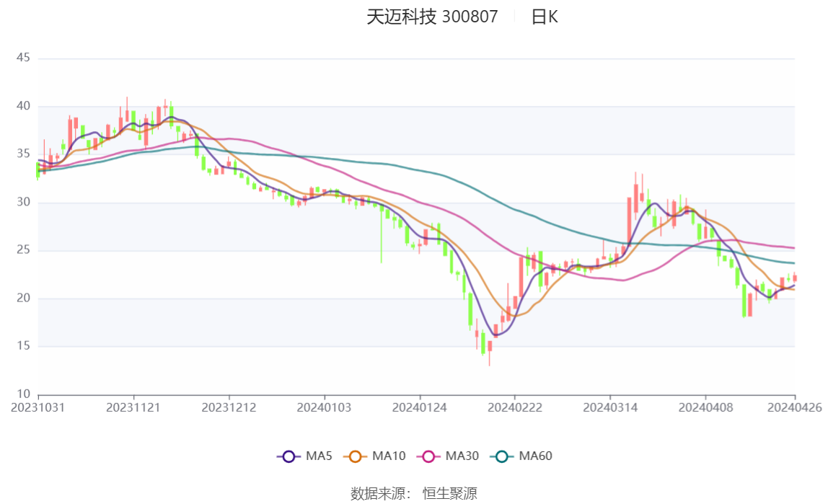Screen dimensions: 828x504
Task: Toggle the MA30 legend series
Action: [x=448, y=456]
